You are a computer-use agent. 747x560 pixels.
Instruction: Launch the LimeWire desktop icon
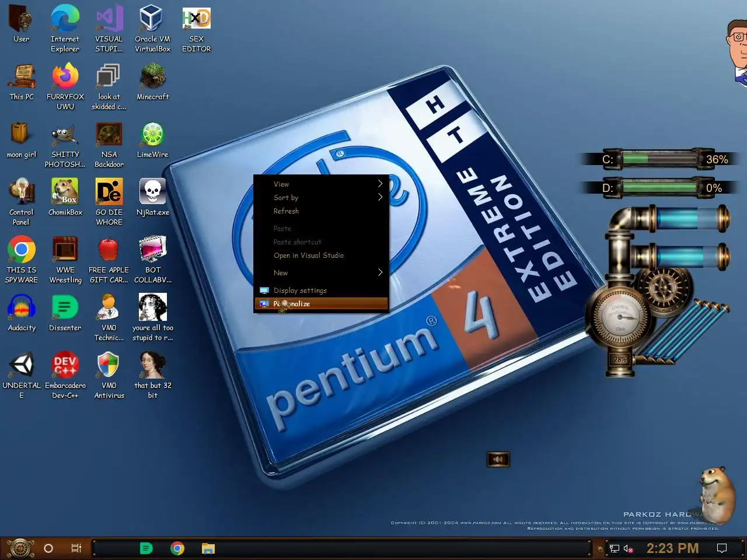point(152,140)
